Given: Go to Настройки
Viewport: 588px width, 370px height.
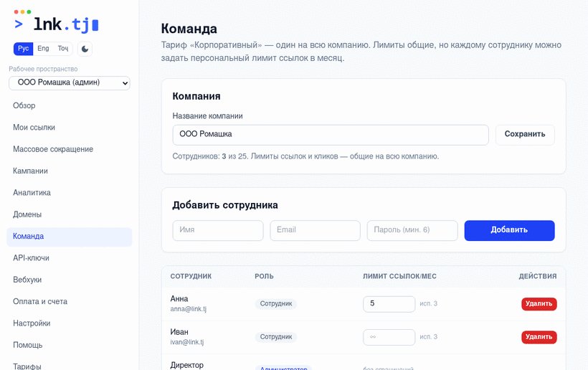Looking at the screenshot, I should [70, 323].
